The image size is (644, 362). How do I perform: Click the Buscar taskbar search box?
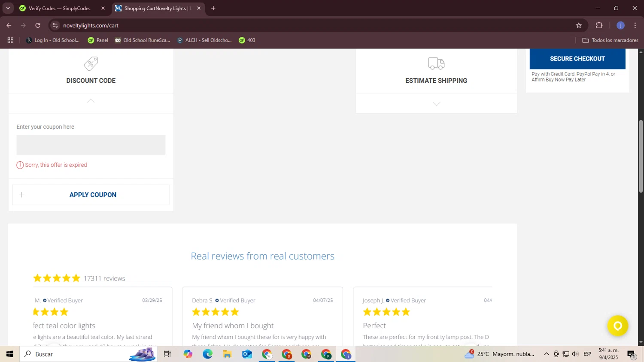(88, 354)
